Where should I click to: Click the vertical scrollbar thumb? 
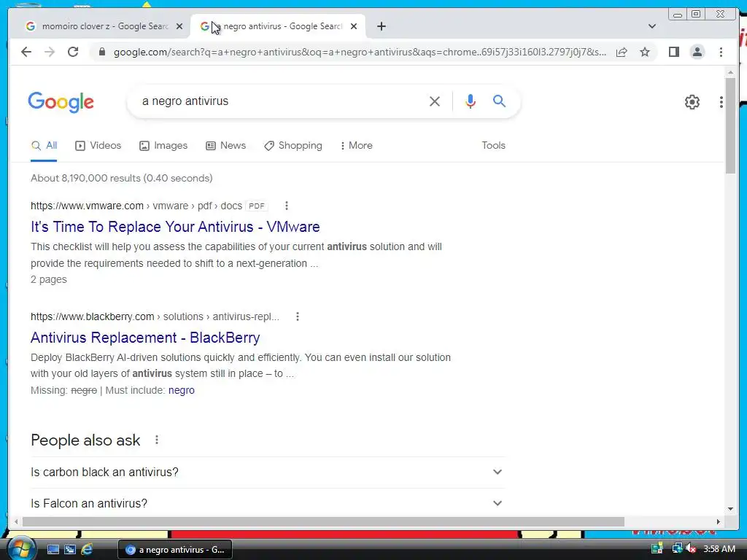coord(730,125)
